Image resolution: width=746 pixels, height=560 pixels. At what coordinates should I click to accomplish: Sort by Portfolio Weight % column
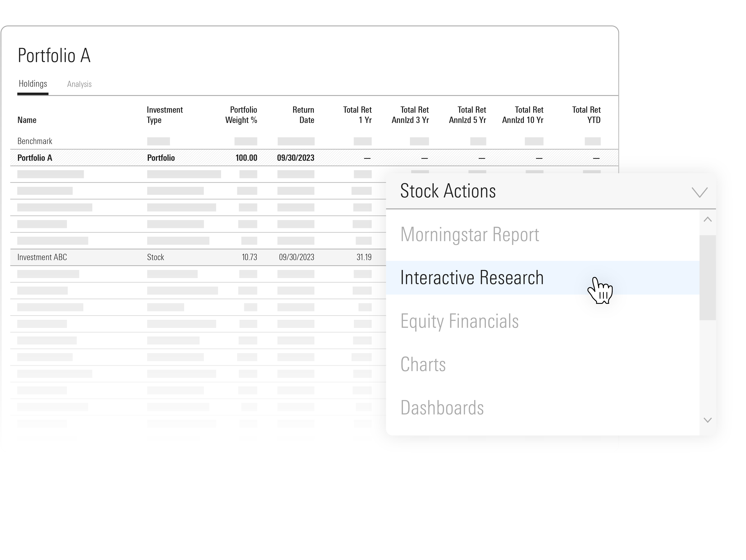[x=241, y=115]
